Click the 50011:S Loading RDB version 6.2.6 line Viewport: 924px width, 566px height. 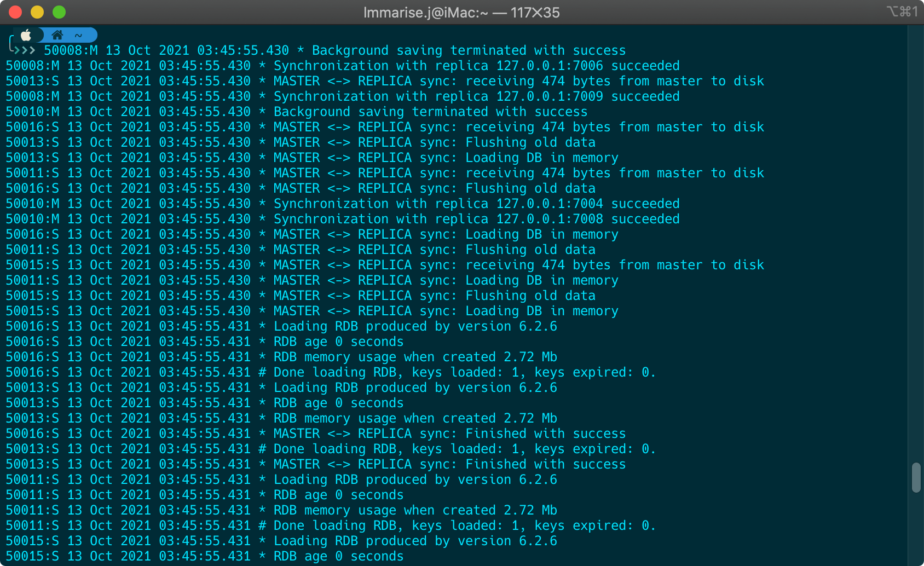point(281,480)
